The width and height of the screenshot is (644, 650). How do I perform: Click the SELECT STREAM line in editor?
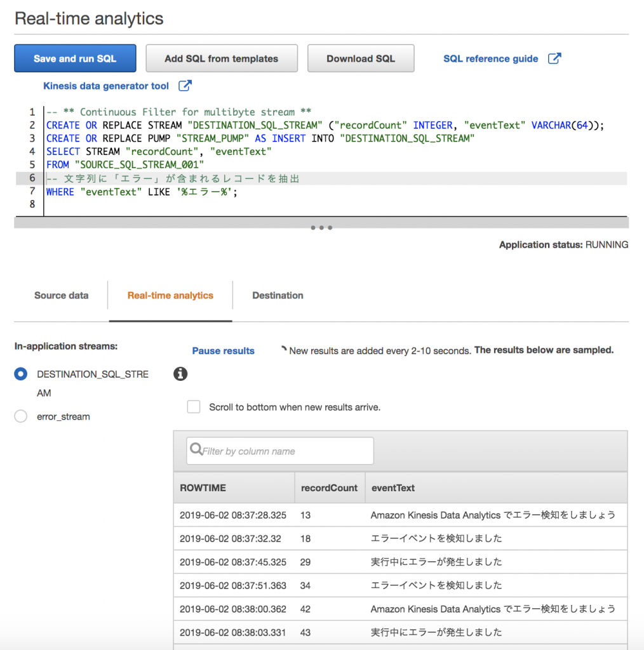159,152
